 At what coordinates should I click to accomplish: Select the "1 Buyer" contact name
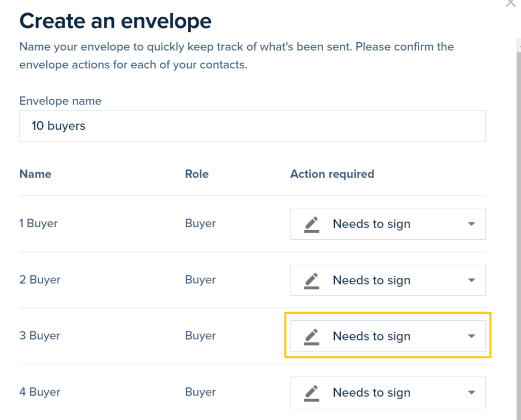click(39, 223)
